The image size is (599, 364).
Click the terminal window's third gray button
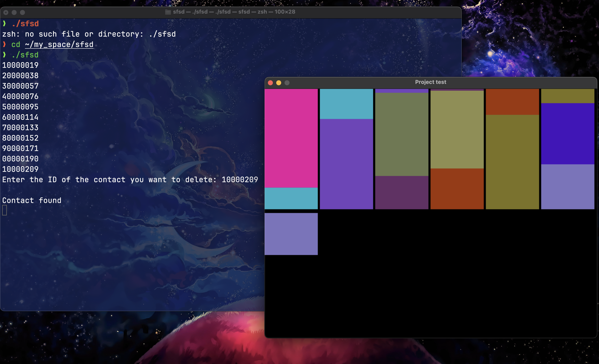tap(22, 12)
